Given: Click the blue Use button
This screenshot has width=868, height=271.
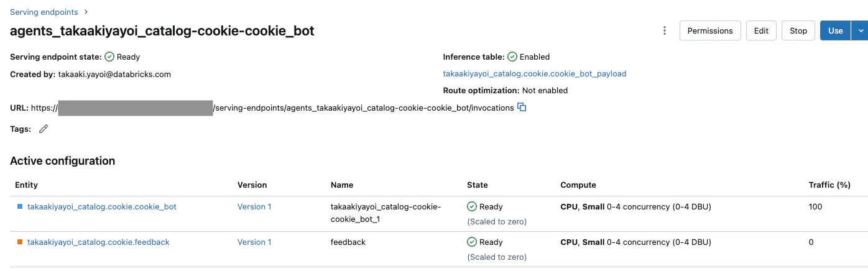Looking at the screenshot, I should (836, 30).
